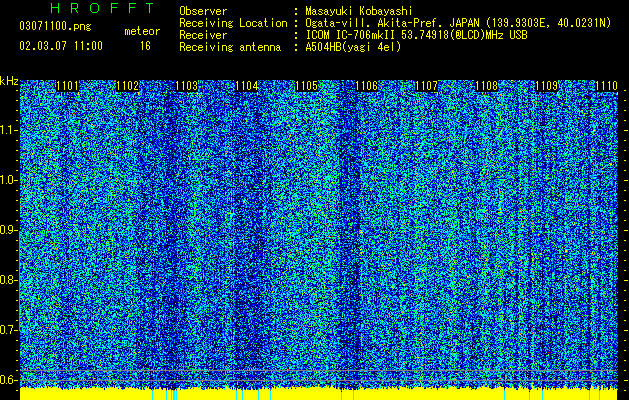Click the 1109 time marker
629x400 pixels.
pos(546,86)
